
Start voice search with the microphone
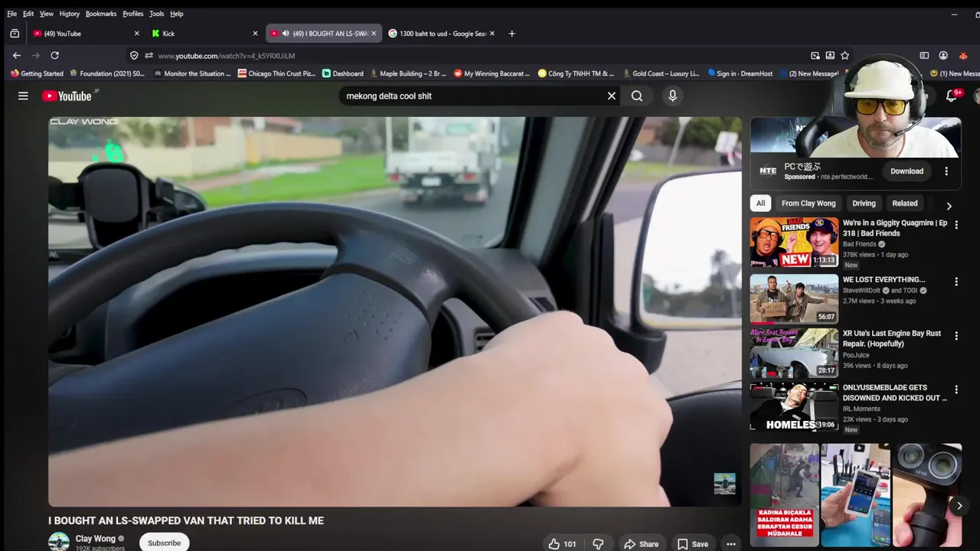pyautogui.click(x=672, y=96)
